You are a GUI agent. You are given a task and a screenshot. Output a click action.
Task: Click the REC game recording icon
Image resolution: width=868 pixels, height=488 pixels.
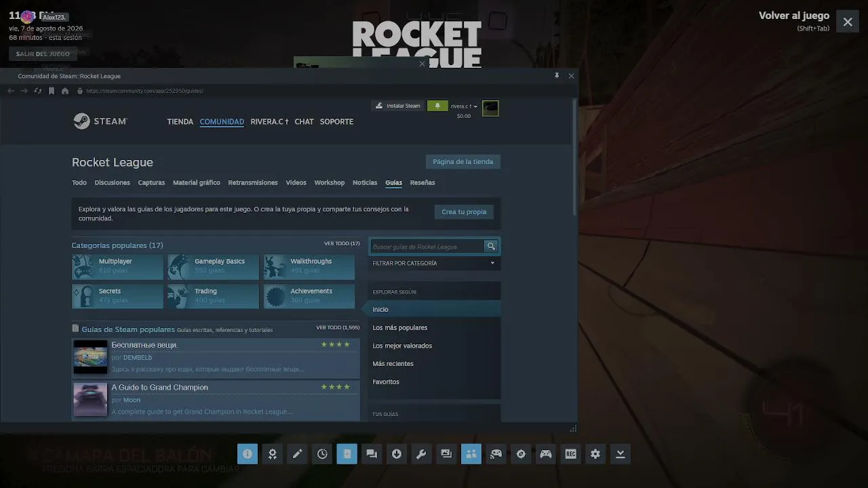tap(570, 454)
